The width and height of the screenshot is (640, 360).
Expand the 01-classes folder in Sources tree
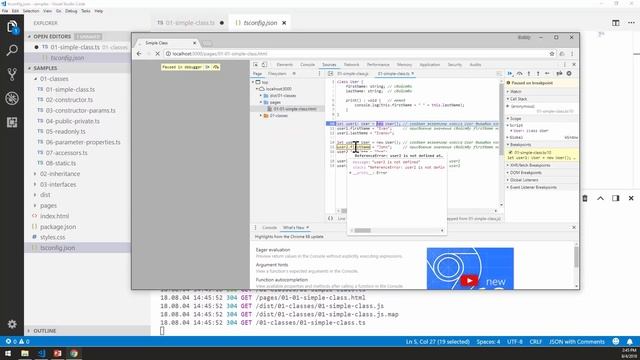click(261, 116)
